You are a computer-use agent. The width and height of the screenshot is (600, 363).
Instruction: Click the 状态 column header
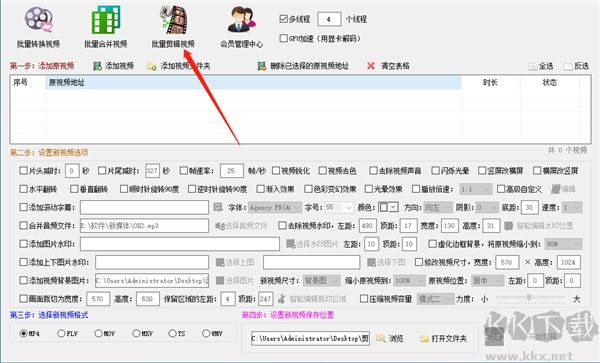[550, 82]
